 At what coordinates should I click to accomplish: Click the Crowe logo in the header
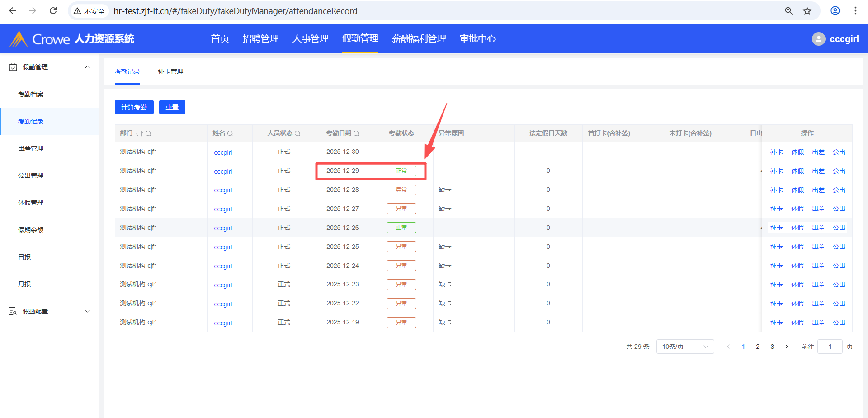coord(41,39)
